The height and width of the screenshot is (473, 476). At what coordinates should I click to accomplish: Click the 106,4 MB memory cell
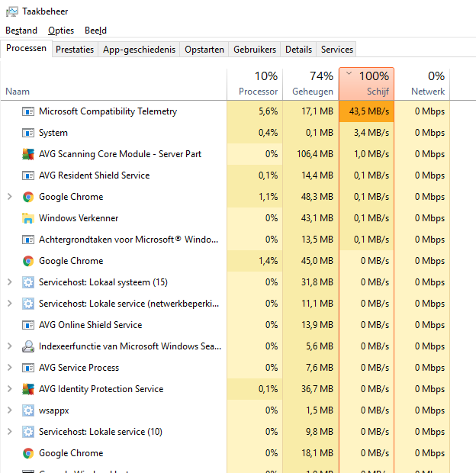pyautogui.click(x=310, y=154)
